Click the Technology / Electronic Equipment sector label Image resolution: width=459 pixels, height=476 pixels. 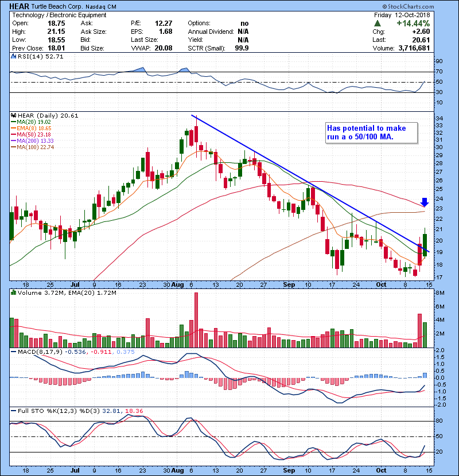[50, 15]
